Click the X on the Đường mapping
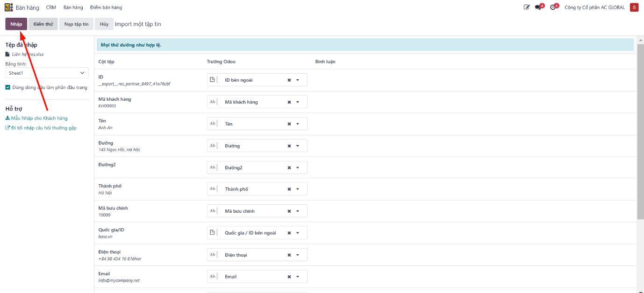 (x=289, y=146)
